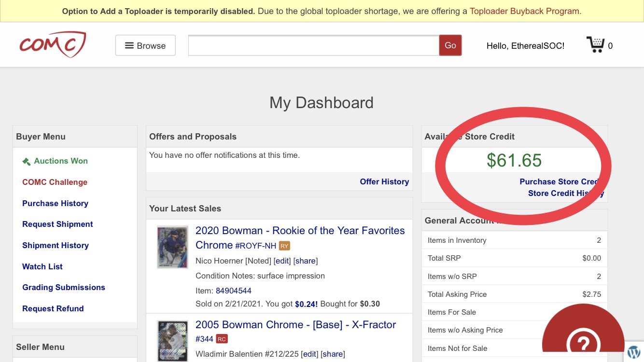Open the shopping cart icon

click(x=596, y=45)
